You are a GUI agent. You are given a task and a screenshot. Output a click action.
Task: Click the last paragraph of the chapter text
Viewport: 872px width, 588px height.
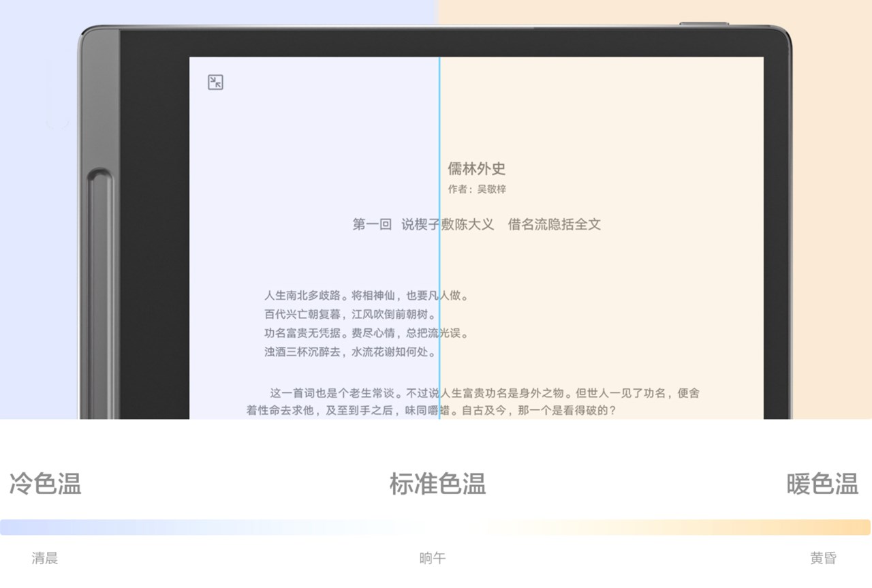(x=477, y=402)
